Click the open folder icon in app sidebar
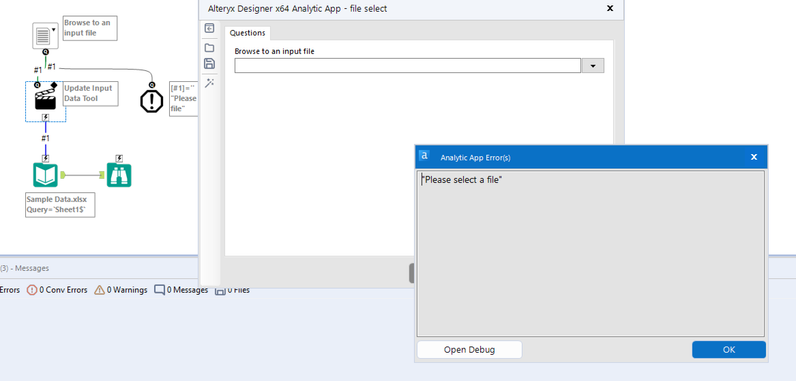The image size is (796, 381). [209, 48]
